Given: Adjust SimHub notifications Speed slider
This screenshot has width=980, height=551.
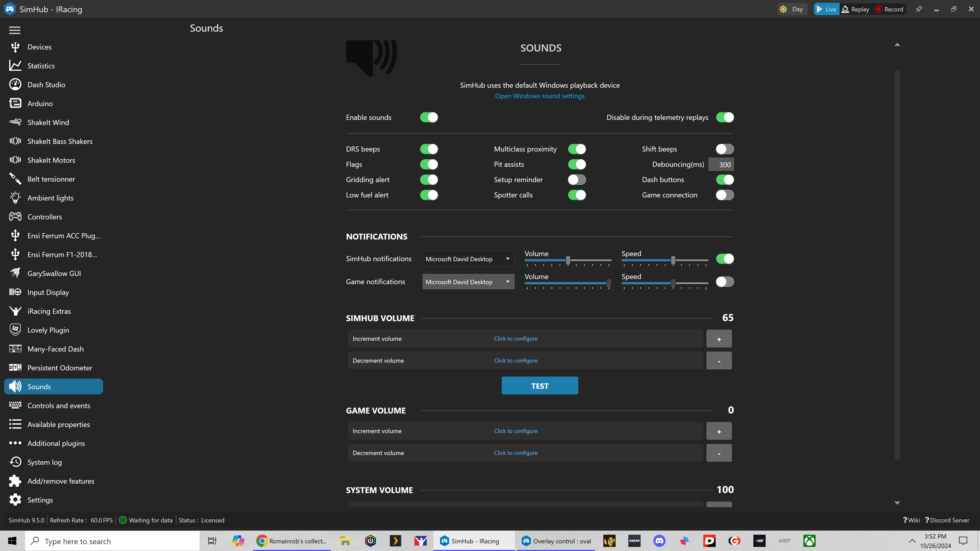Looking at the screenshot, I should coord(665,260).
